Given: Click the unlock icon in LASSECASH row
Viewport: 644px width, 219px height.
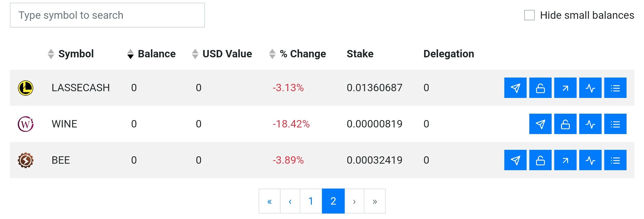Looking at the screenshot, I should [540, 88].
